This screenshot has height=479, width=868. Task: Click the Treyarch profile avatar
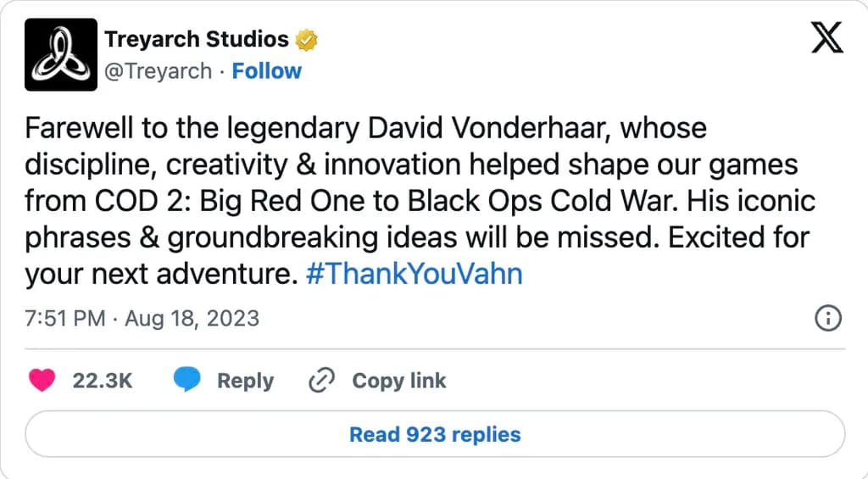point(61,54)
